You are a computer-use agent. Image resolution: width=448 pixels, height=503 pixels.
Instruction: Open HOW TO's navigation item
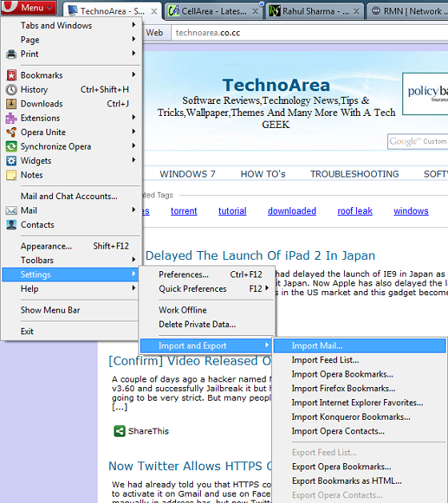(x=263, y=174)
